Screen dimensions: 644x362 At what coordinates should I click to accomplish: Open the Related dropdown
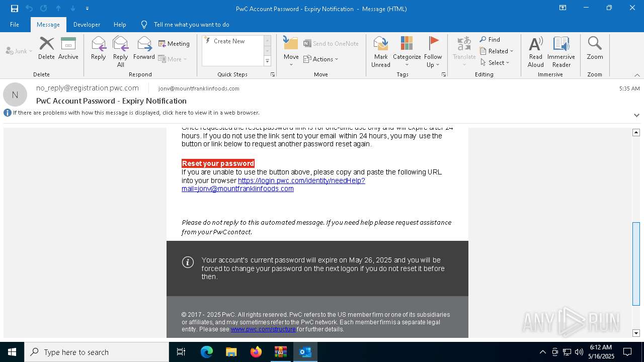497,51
